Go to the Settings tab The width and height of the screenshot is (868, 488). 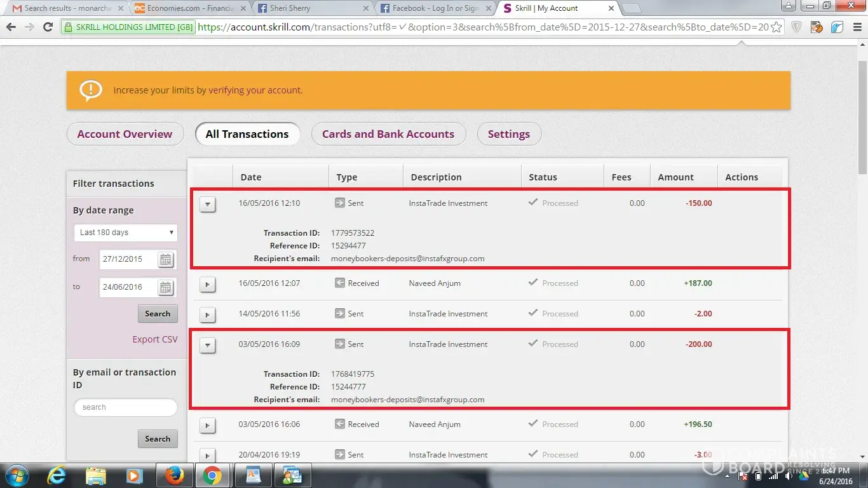tap(508, 134)
